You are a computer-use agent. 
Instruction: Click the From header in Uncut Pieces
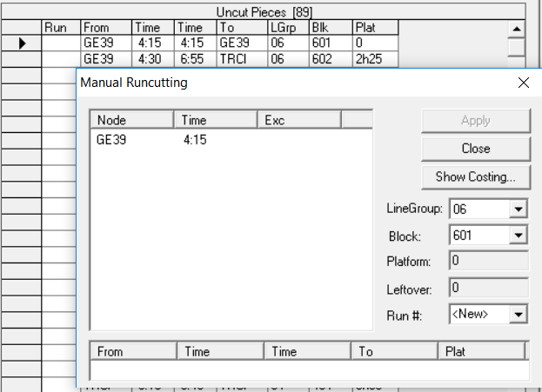tap(106, 27)
